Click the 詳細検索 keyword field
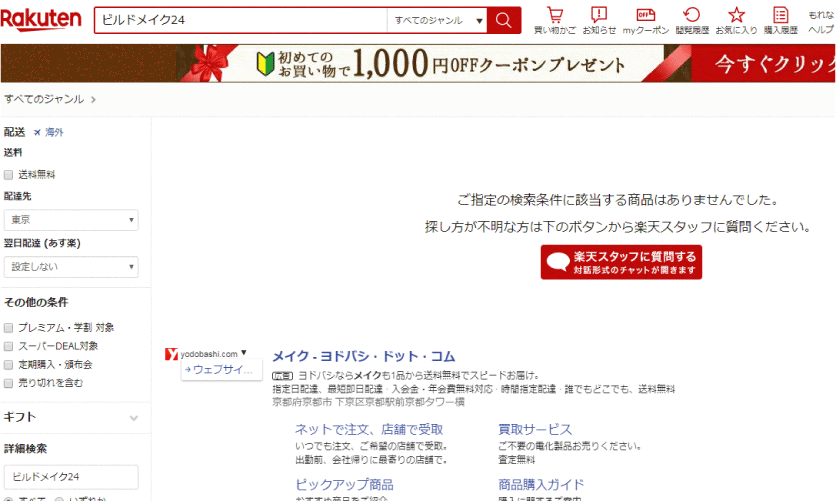The height and width of the screenshot is (501, 836). point(71,477)
